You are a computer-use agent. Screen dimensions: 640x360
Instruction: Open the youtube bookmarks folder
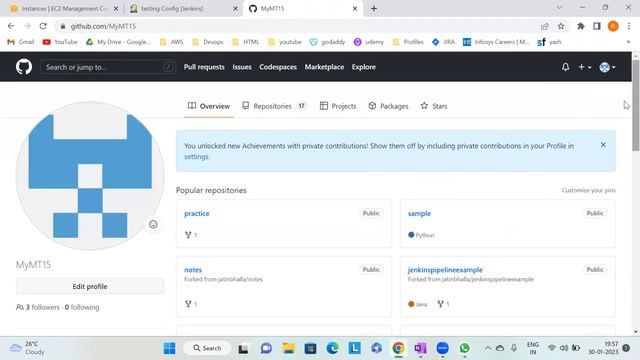click(285, 42)
